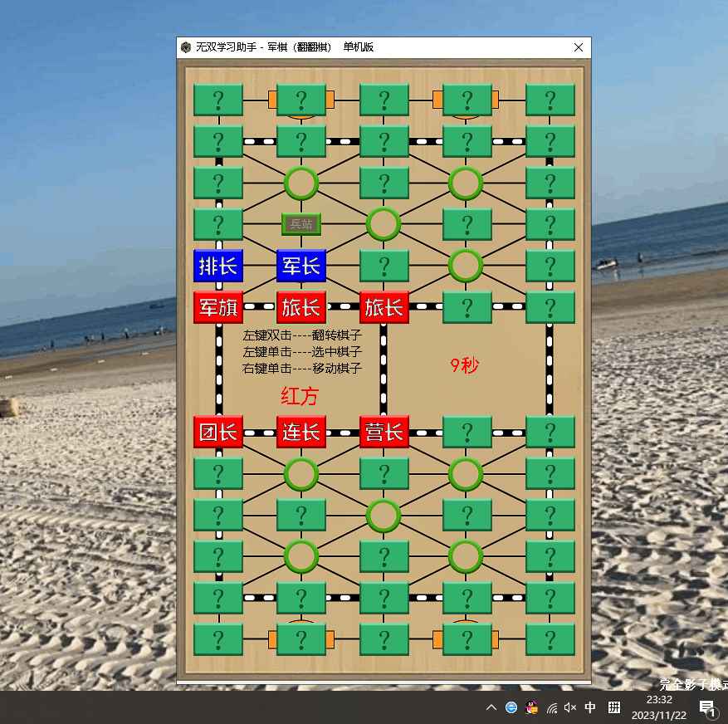This screenshot has width=728, height=724.
Task: Select the blue 排长 piece
Action: [217, 266]
